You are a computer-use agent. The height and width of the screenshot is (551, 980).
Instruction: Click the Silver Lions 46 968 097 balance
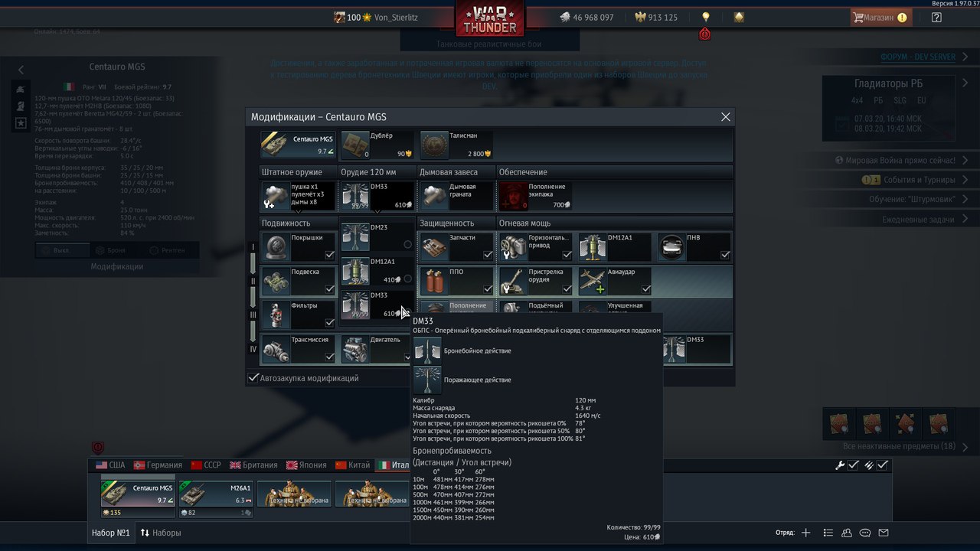point(586,17)
